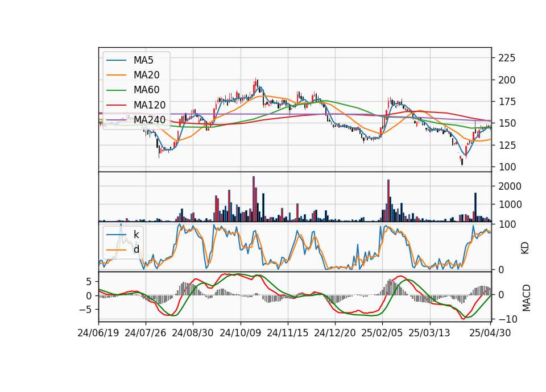This screenshot has width=546, height=392.
Task: Click the −10 MACD right axis label
Action: [508, 319]
